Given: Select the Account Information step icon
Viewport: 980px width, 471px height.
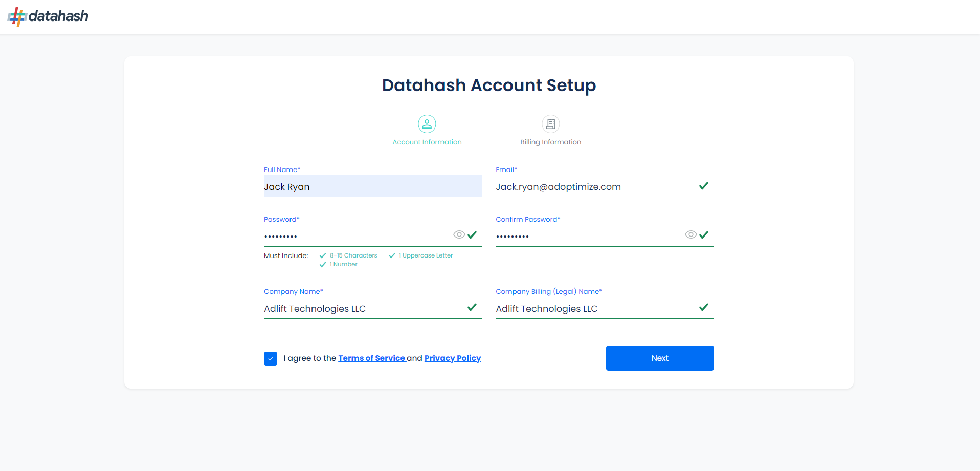Looking at the screenshot, I should 427,124.
